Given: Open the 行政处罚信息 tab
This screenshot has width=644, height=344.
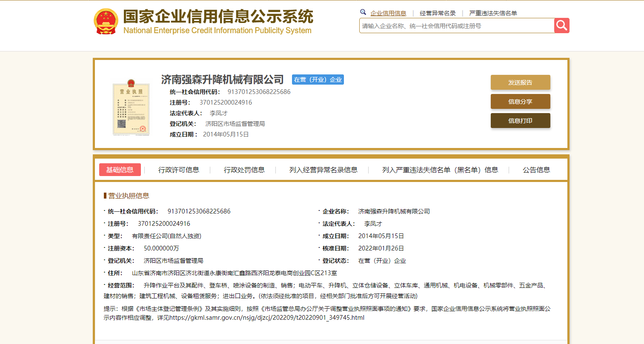Looking at the screenshot, I should tap(244, 170).
